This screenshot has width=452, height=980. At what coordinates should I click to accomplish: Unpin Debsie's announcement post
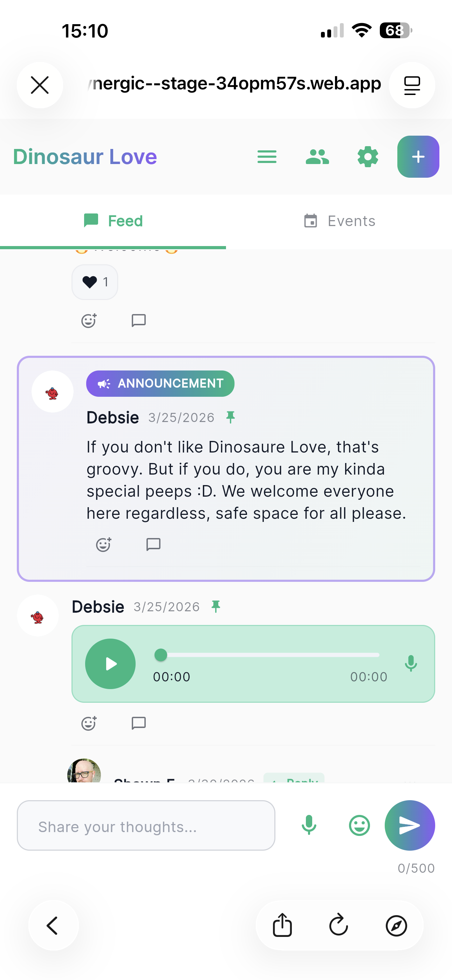pyautogui.click(x=231, y=417)
